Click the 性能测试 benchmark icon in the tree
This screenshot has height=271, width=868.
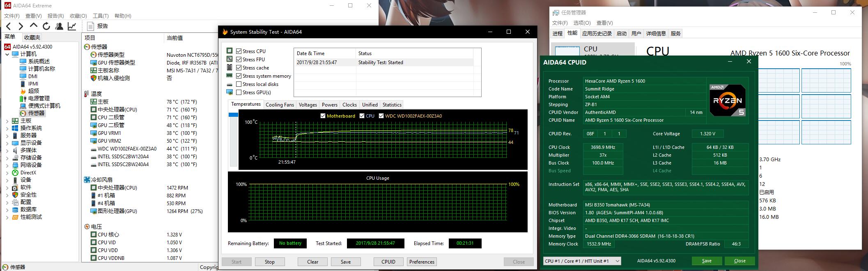pos(15,217)
